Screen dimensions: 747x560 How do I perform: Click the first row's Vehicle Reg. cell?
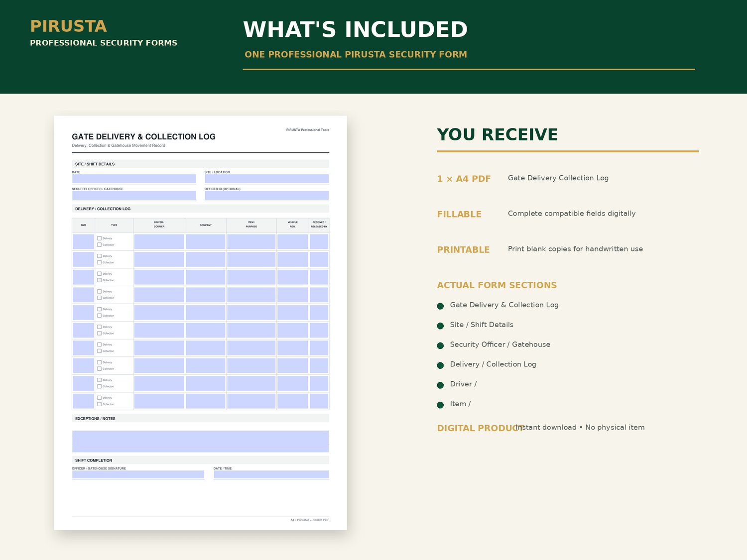pyautogui.click(x=293, y=241)
